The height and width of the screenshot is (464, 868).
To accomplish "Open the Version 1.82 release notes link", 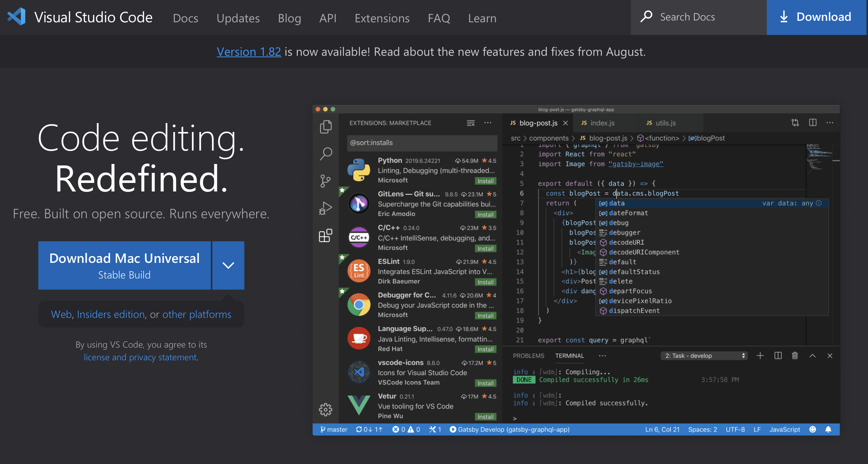I will (249, 52).
